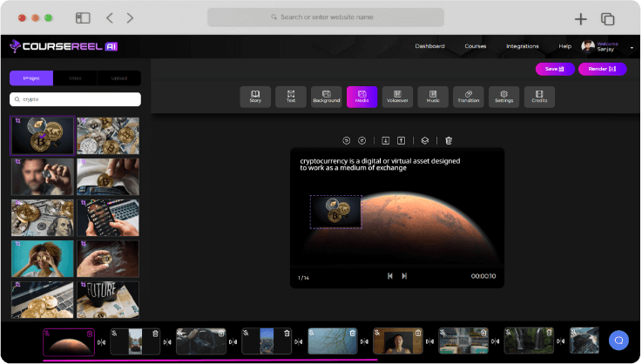The width and height of the screenshot is (642, 364).
Task: Skip to next slide in player
Action: [x=404, y=276]
